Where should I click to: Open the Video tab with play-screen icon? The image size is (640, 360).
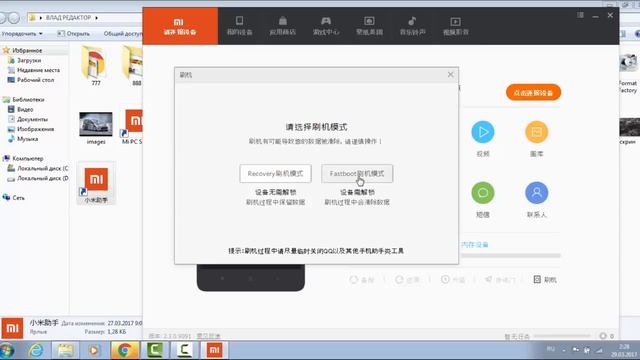click(456, 26)
